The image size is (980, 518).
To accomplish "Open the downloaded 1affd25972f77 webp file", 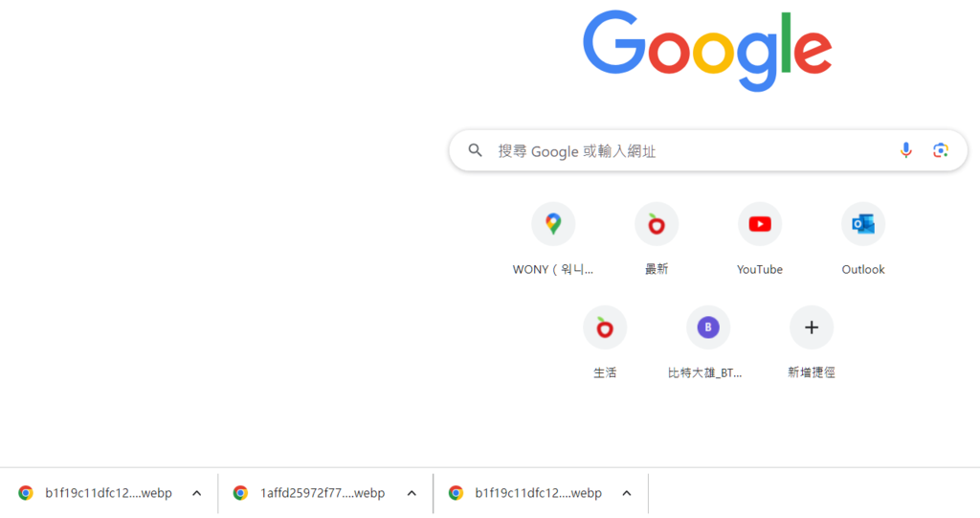I will click(309, 493).
